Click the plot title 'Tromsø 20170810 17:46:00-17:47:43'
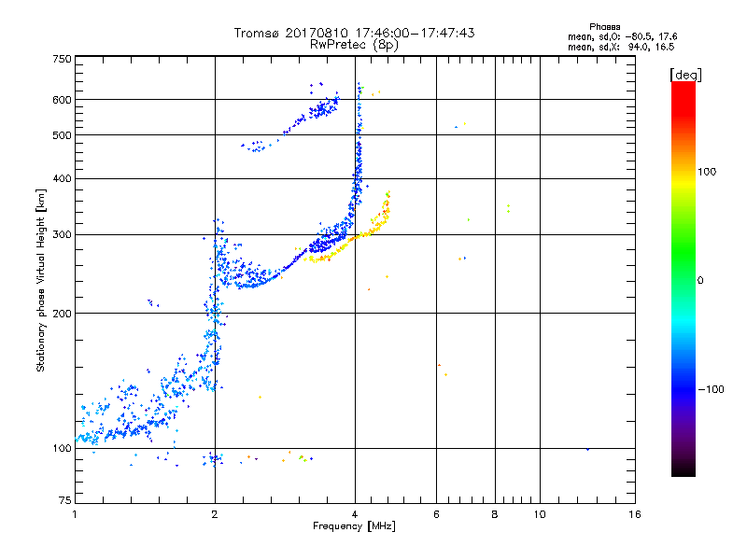This screenshot has height=560, width=747. point(354,33)
